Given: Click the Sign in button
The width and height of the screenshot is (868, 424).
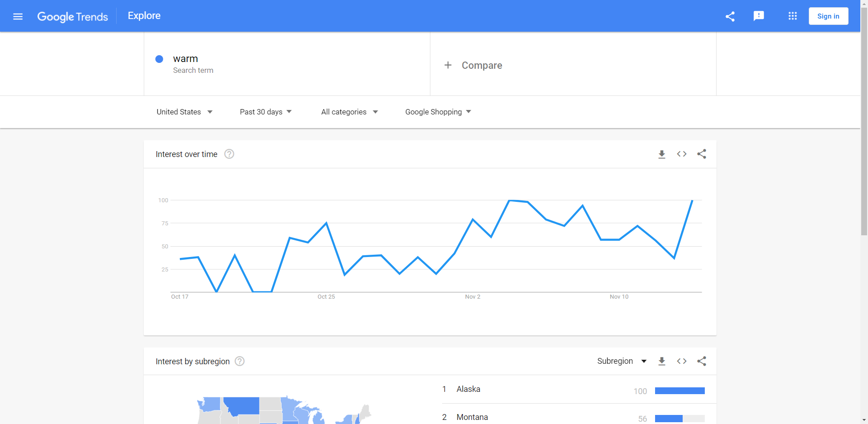Looking at the screenshot, I should 828,16.
